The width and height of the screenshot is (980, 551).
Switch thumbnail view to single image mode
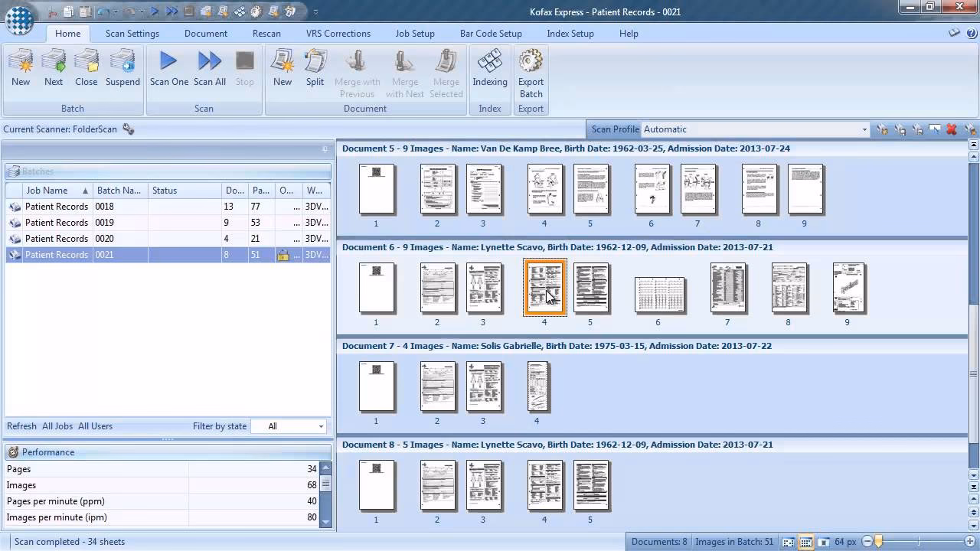pos(825,542)
